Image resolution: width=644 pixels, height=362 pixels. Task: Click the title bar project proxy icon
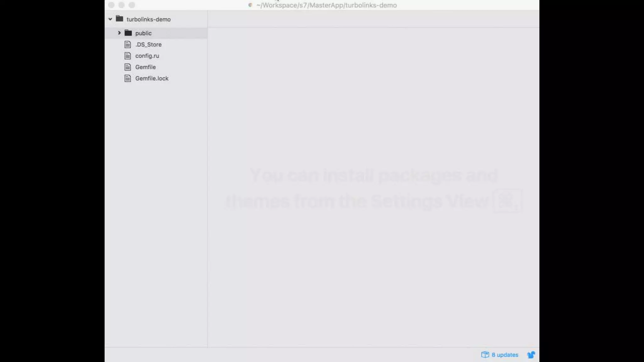(250, 5)
